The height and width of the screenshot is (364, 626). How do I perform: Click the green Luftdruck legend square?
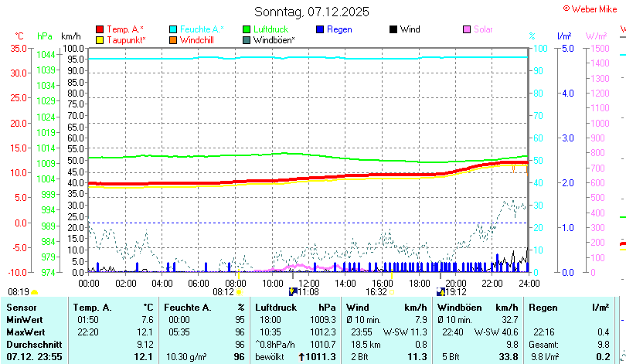click(247, 29)
